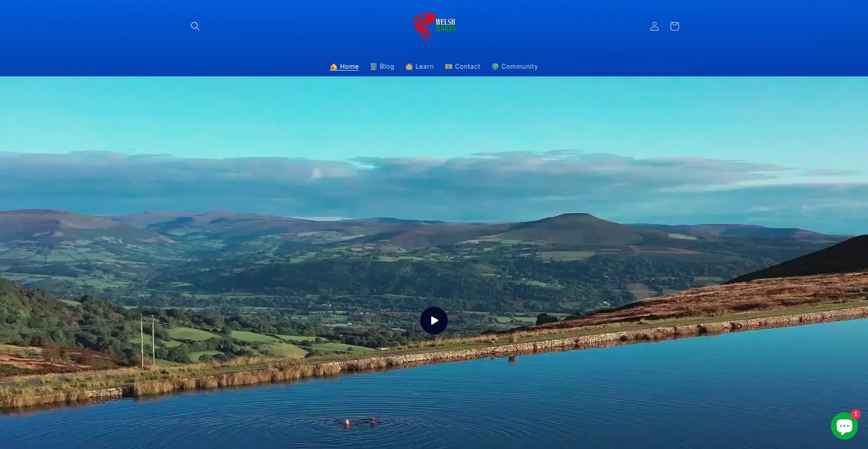Open the Contact page link
The height and width of the screenshot is (449, 868).
tap(467, 66)
